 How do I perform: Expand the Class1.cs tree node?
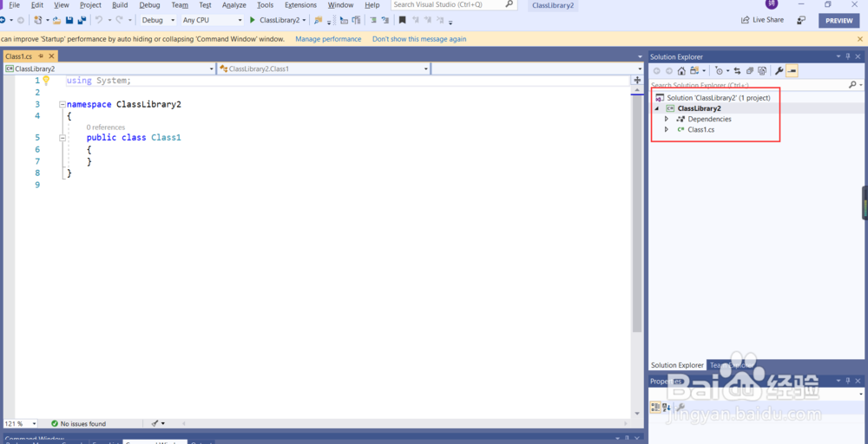[667, 129]
